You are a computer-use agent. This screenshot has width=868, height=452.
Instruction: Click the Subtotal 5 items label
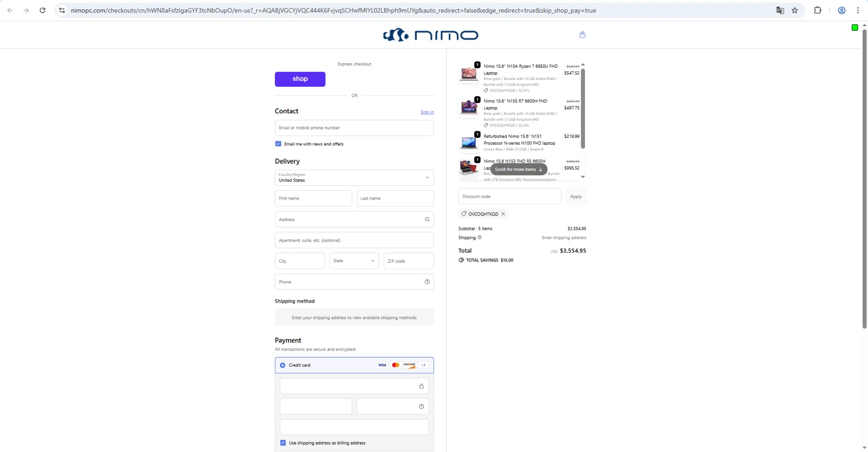[475, 229]
